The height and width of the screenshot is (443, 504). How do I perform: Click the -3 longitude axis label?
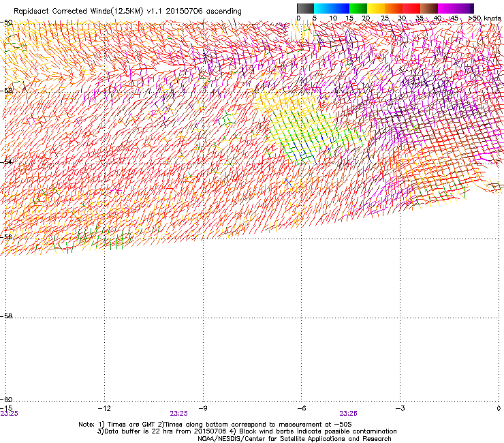(x=400, y=408)
